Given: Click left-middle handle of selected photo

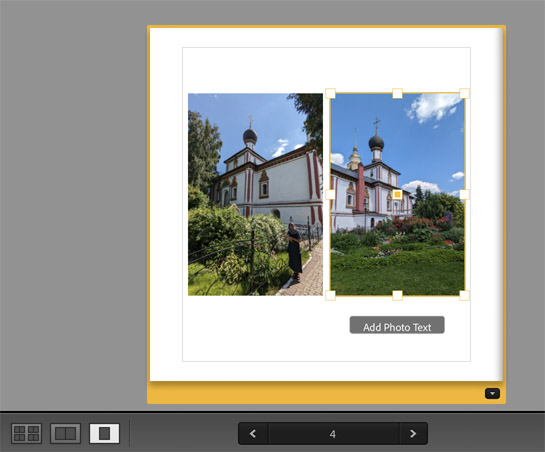Looking at the screenshot, I should [x=330, y=194].
